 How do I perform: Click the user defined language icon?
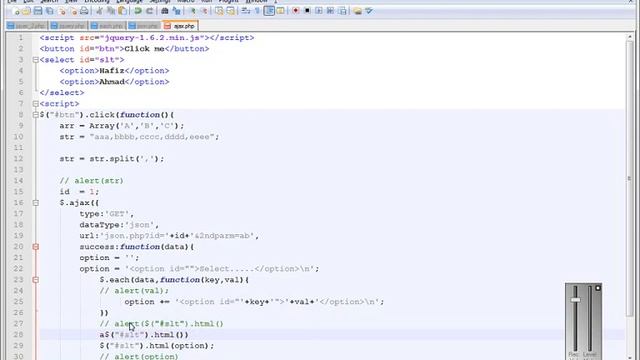280,11
